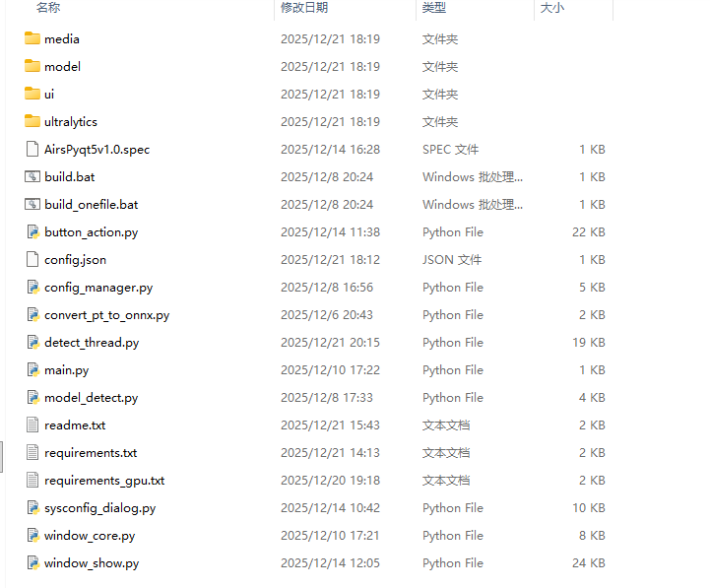Select the window_show.py file name
This screenshot has width=710, height=588.
pos(92,563)
